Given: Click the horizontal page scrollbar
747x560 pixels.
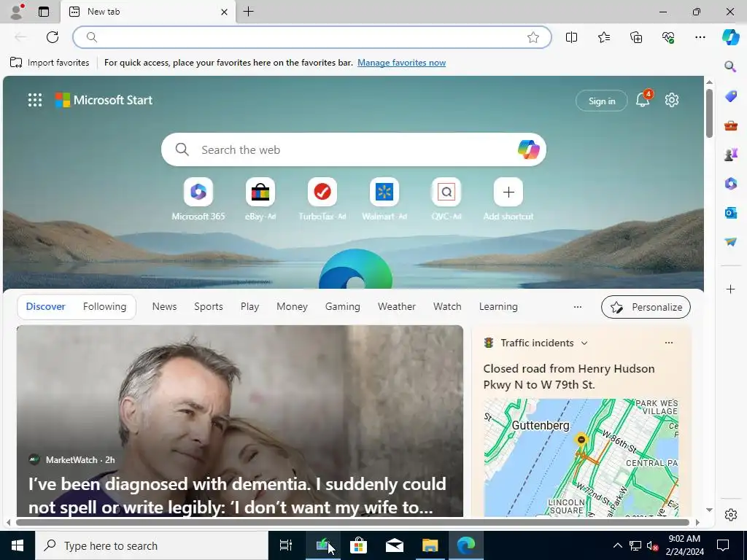Looking at the screenshot, I should tap(352, 522).
